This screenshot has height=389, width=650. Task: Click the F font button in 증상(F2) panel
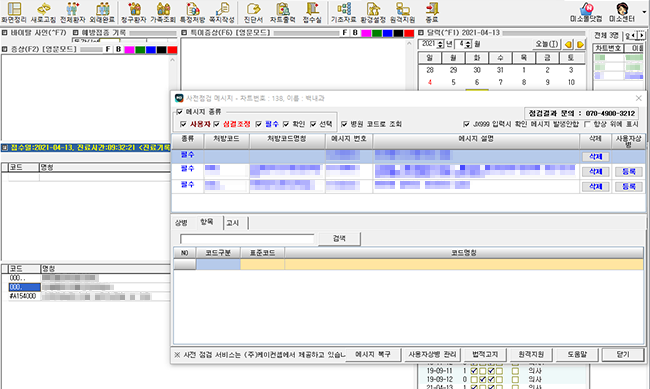coord(108,49)
